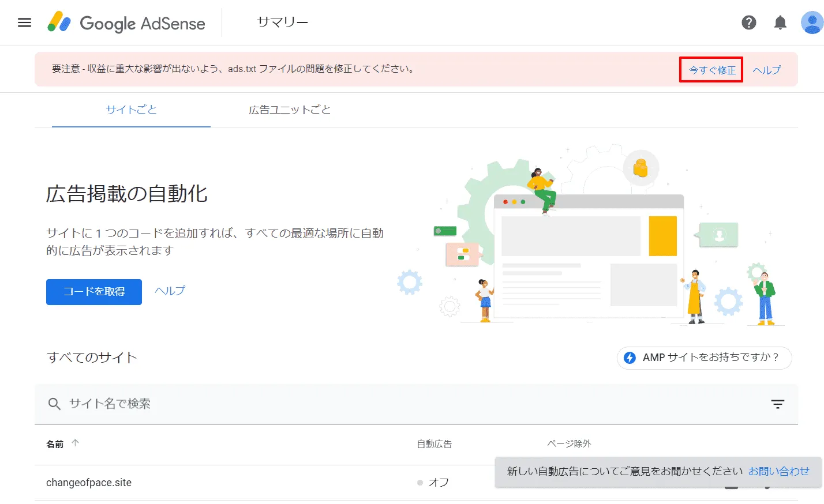Switch to the 広告ユニットごと tab
Screen dimensions: 824x504
pyautogui.click(x=289, y=110)
